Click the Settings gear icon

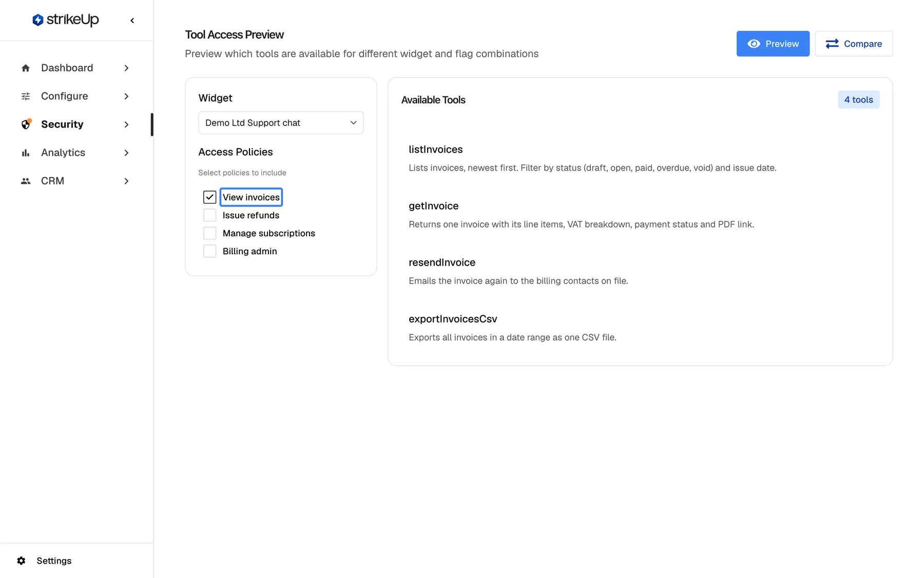pos(21,561)
